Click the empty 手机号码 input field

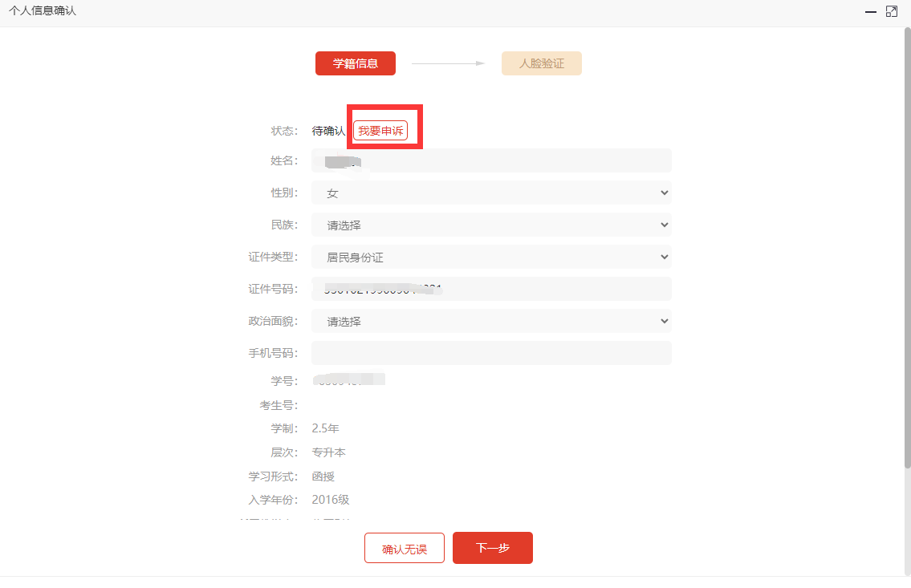pos(491,353)
